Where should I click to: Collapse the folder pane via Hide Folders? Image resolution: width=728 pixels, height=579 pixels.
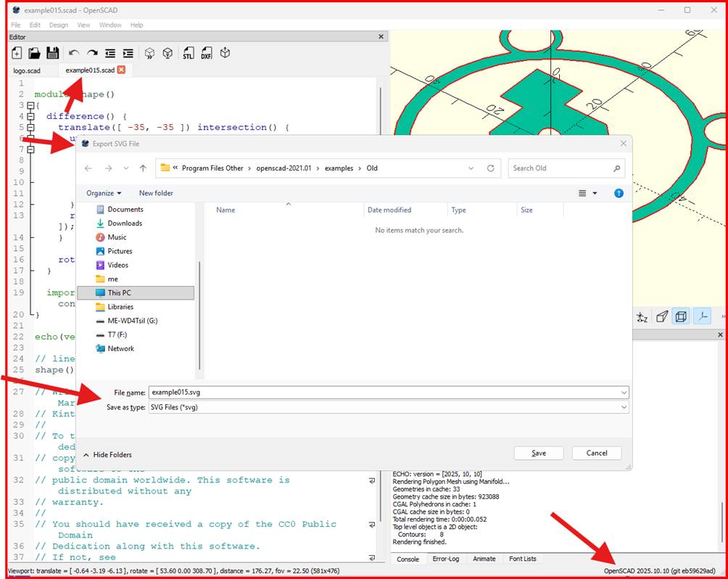(x=107, y=455)
